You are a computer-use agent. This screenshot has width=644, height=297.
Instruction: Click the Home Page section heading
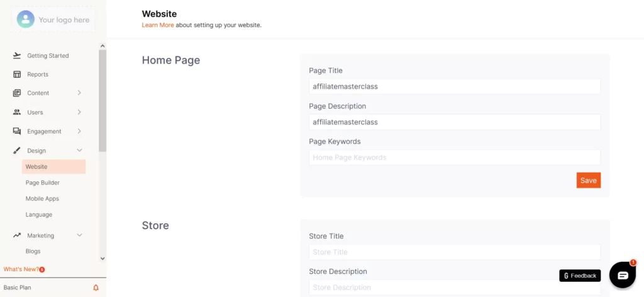point(171,60)
